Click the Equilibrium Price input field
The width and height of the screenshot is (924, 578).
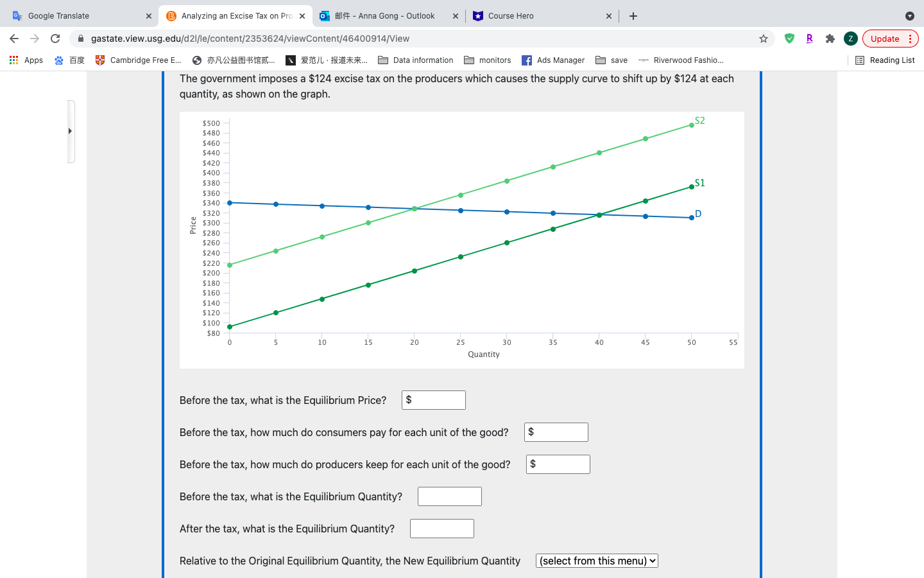[x=433, y=399]
